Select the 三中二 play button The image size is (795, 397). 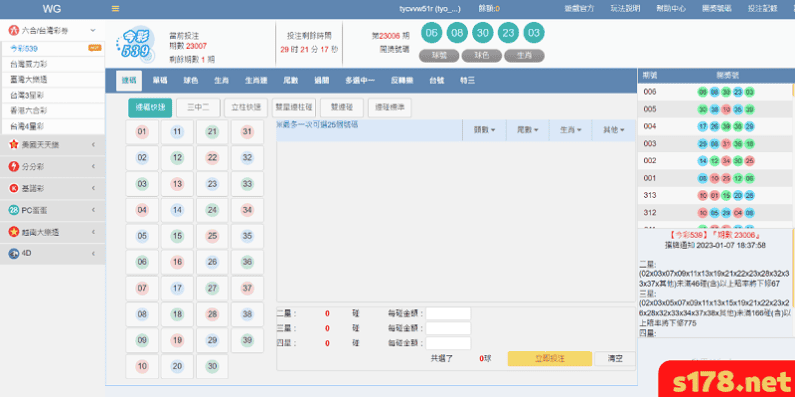(x=198, y=107)
